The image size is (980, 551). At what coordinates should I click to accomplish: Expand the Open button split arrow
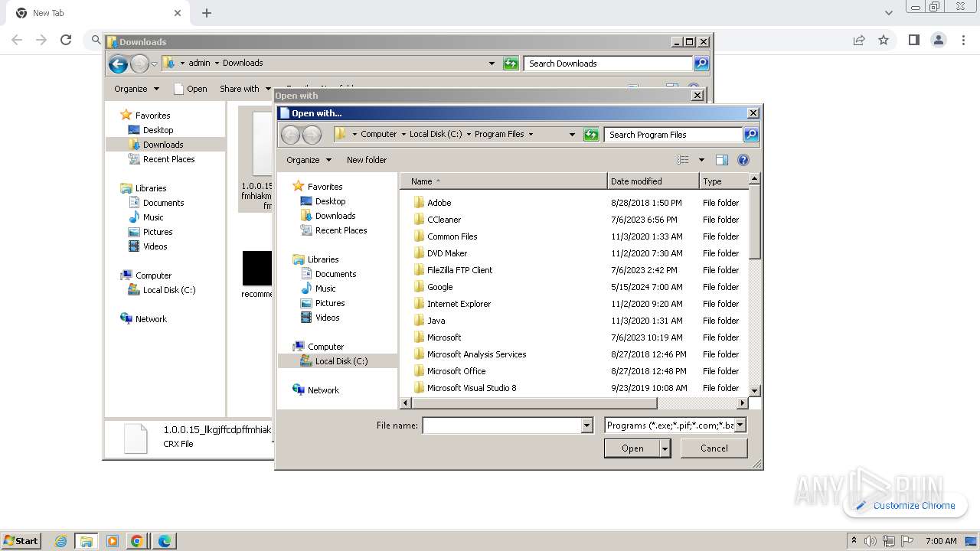pyautogui.click(x=665, y=448)
